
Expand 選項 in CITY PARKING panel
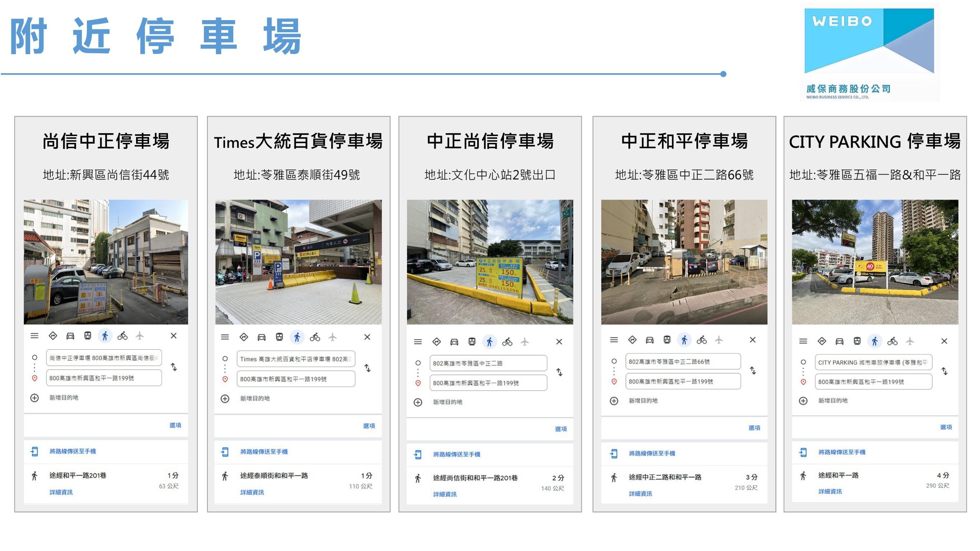(946, 427)
